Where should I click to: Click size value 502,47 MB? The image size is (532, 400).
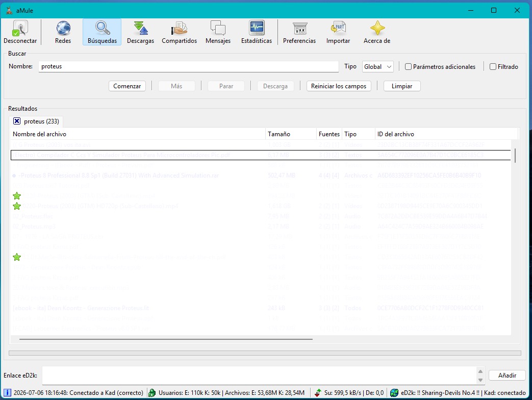[281, 176]
